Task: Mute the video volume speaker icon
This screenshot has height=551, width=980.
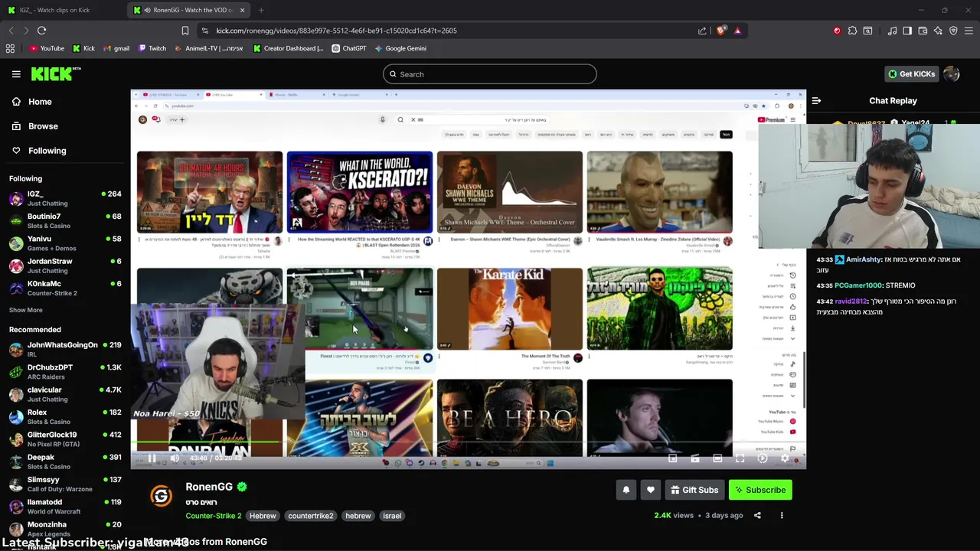Action: (175, 458)
